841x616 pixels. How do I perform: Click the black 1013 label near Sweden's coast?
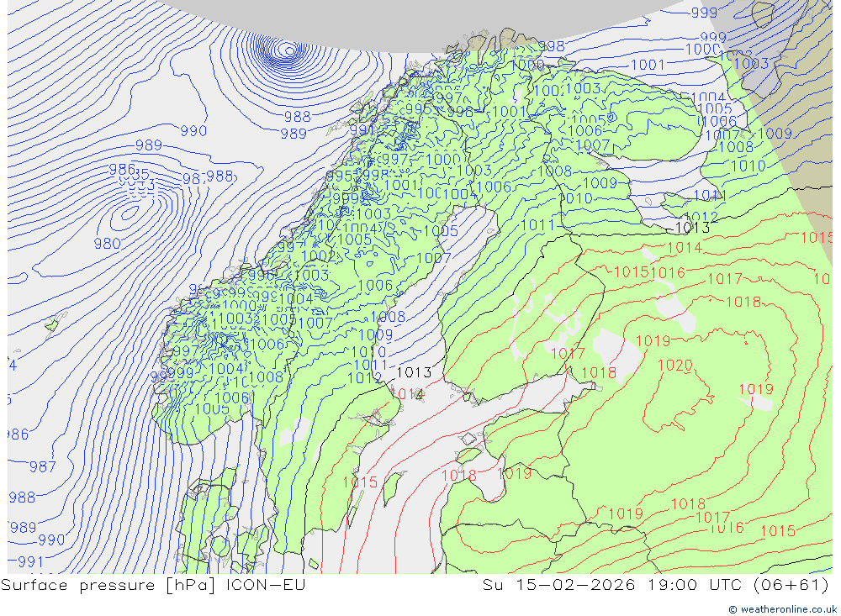point(414,372)
